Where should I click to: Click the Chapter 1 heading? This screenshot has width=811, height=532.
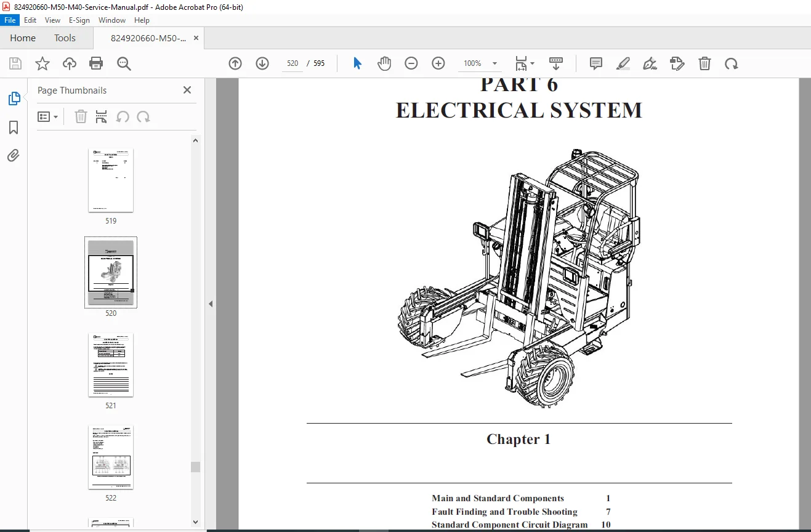point(518,439)
